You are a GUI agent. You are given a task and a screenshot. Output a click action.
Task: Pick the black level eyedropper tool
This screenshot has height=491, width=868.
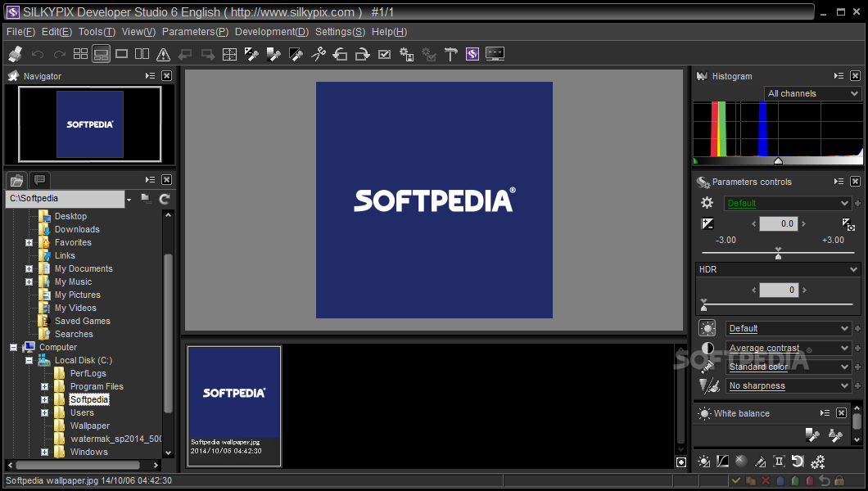click(x=296, y=54)
